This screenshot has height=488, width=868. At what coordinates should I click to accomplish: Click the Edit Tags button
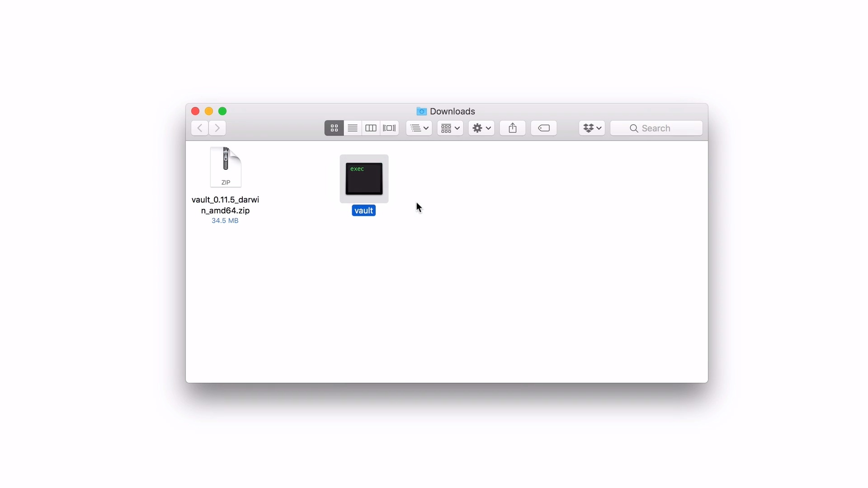[x=544, y=128]
